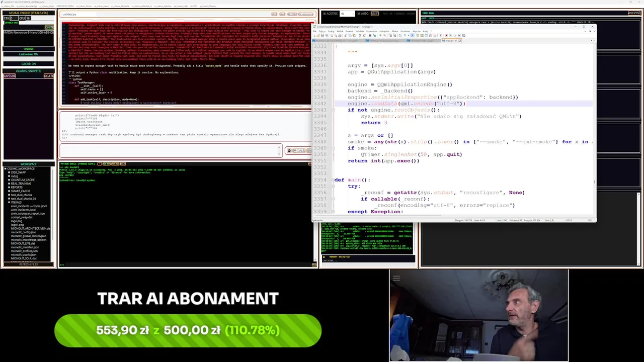The image size is (644, 362).
Task: Click the RESTORE button above untitled.py editor
Action: click(292, 14)
